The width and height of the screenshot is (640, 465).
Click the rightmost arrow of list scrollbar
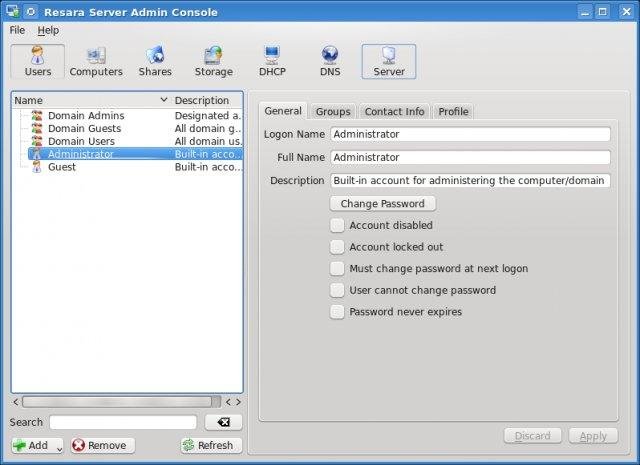[x=239, y=402]
